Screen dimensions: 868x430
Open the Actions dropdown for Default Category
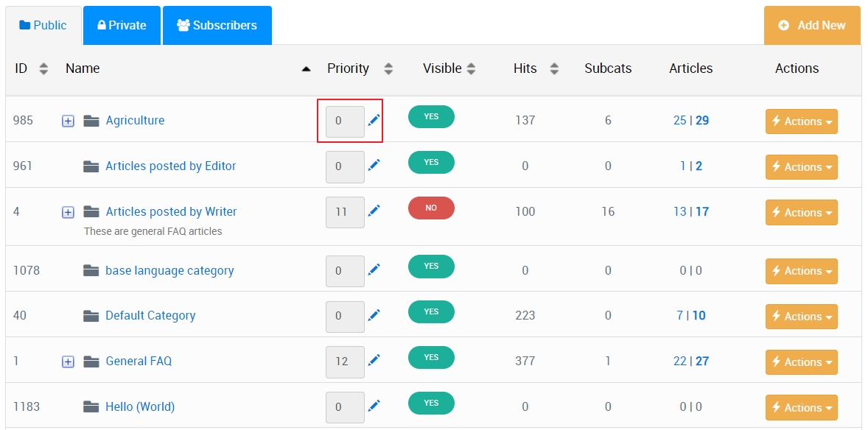coord(801,316)
